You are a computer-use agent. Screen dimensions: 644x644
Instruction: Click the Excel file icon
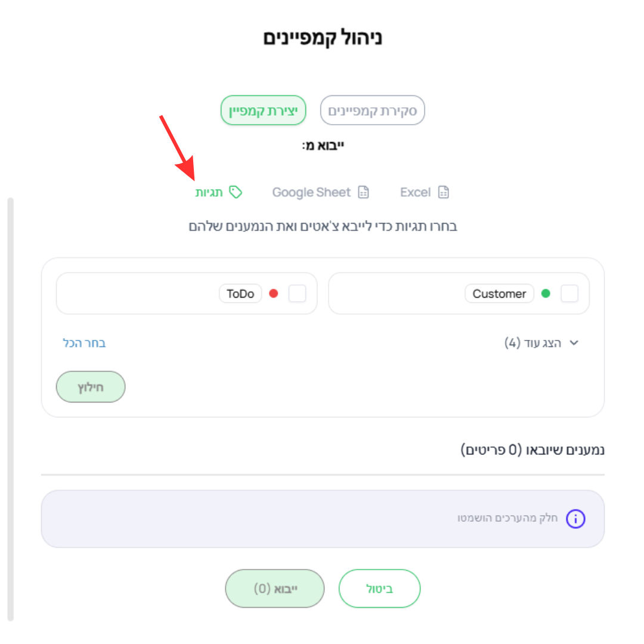point(444,192)
